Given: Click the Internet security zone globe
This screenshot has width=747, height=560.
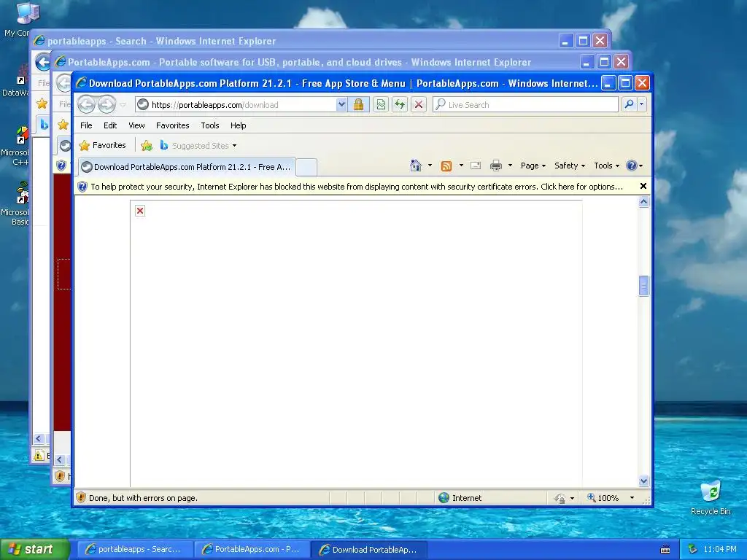Looking at the screenshot, I should click(x=444, y=497).
